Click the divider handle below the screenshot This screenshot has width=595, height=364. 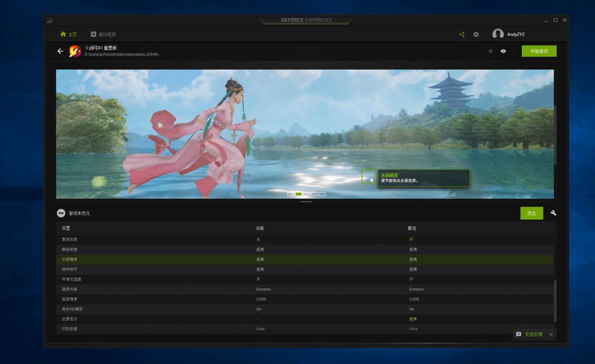click(306, 202)
